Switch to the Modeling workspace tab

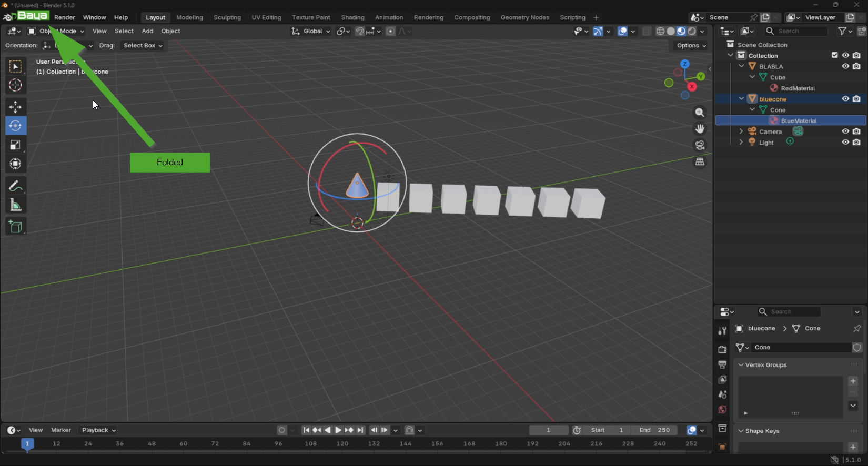[189, 17]
